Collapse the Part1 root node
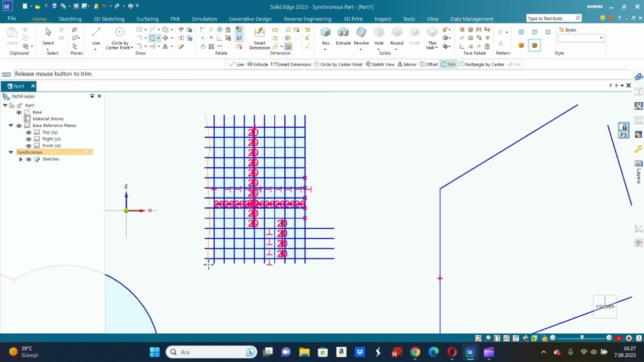 [x=5, y=106]
